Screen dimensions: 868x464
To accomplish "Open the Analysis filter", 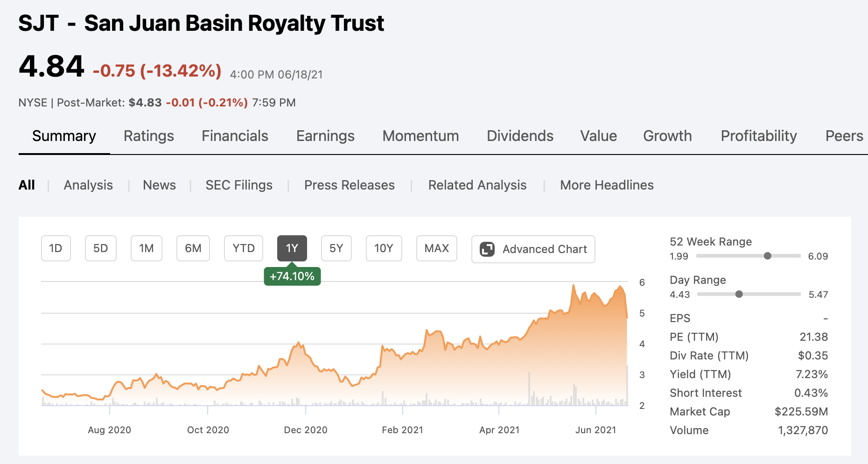I will point(88,185).
